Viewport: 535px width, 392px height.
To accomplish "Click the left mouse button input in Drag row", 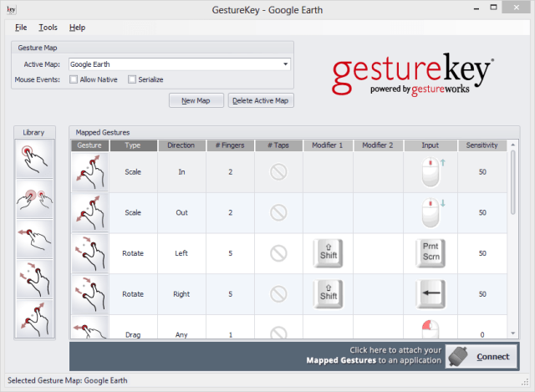I will (431, 329).
